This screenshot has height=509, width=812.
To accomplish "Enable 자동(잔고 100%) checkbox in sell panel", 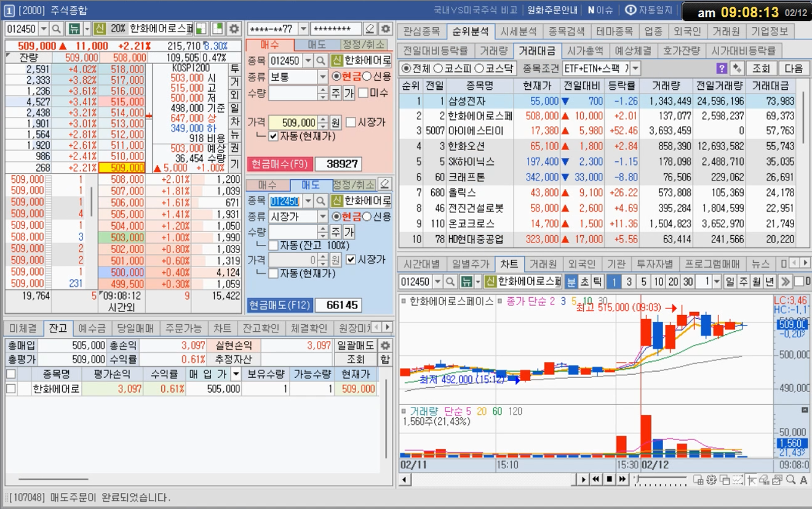I will pyautogui.click(x=274, y=246).
